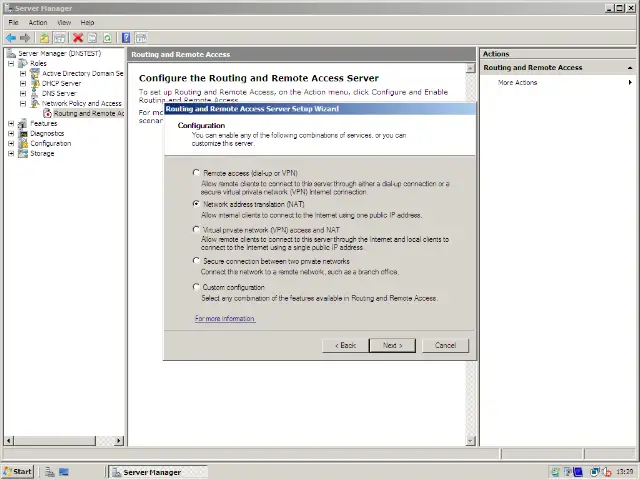The width and height of the screenshot is (640, 480).
Task: Open the File menu
Action: [13, 22]
